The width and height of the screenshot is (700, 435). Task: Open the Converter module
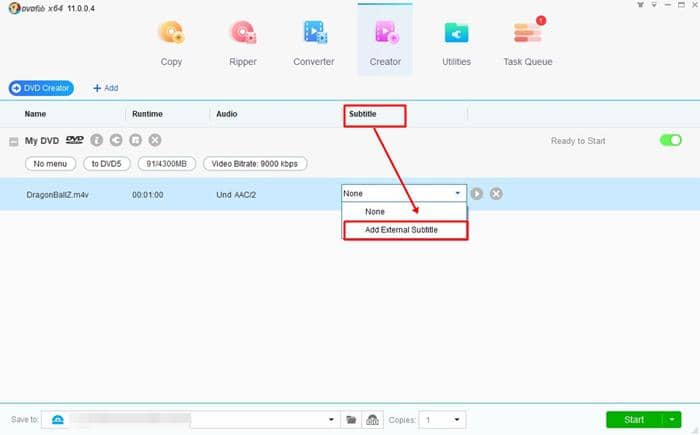[314, 42]
